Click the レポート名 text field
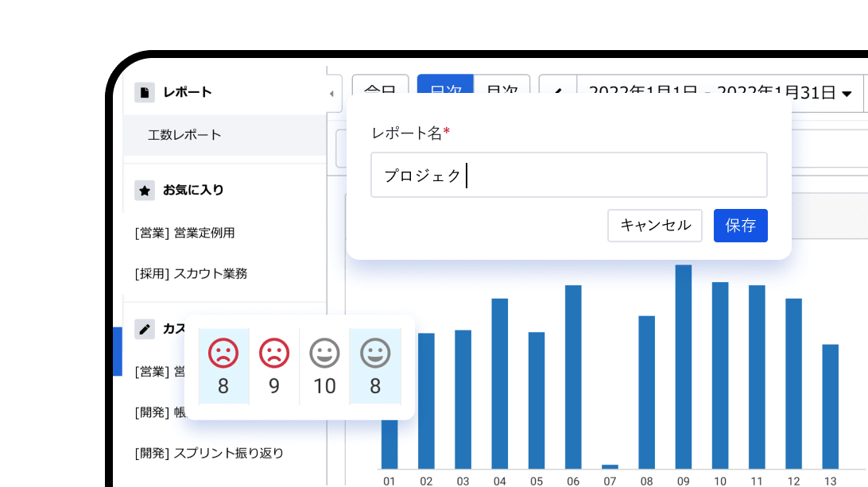Screen dimensions: 868x487 click(568, 176)
